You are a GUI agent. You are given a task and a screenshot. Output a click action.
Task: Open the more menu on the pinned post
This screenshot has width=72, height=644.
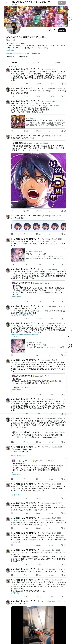tap(65, 69)
